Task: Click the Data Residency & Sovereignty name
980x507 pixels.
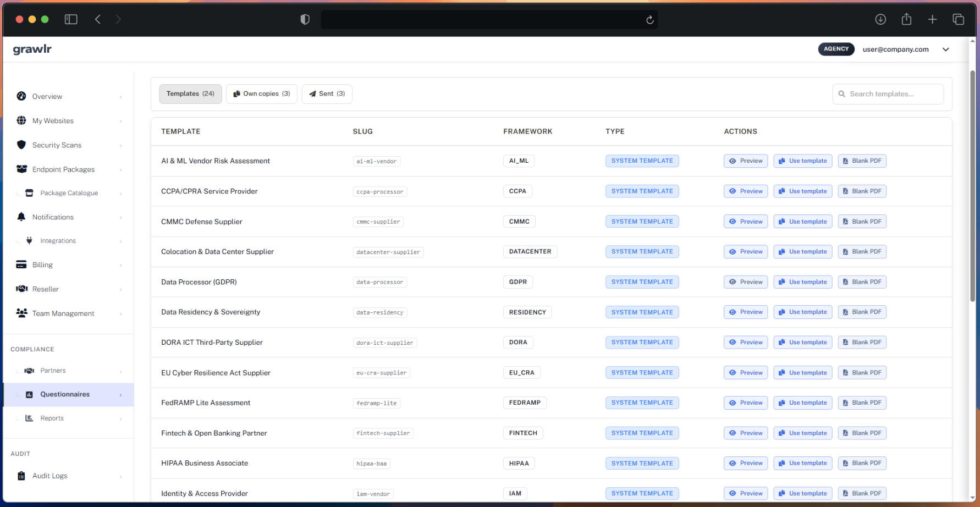Action: 211,312
